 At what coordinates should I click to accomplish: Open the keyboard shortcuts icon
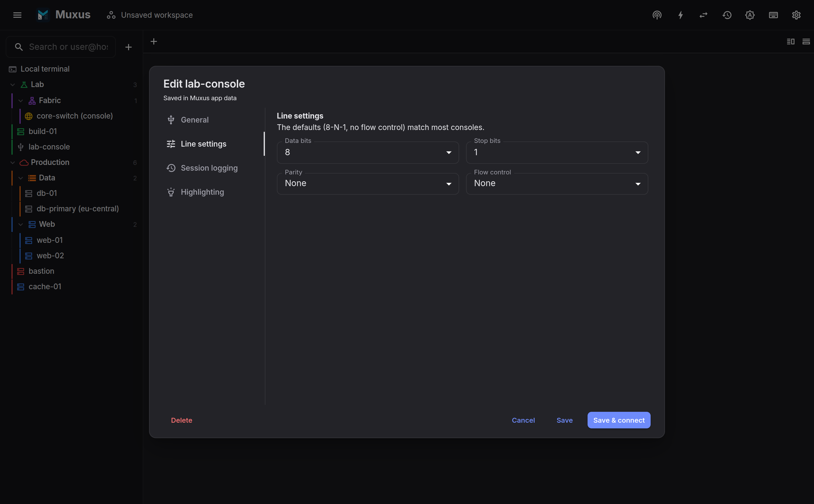click(773, 15)
